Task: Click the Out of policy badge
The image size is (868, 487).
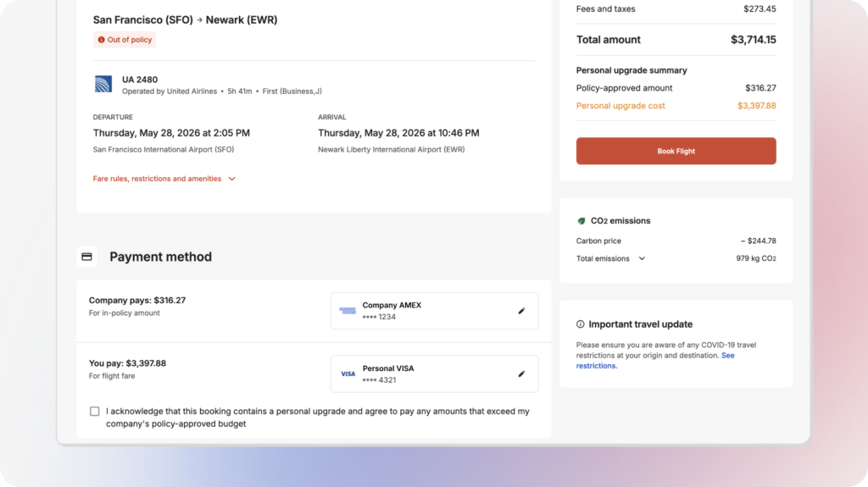Action: tap(125, 40)
